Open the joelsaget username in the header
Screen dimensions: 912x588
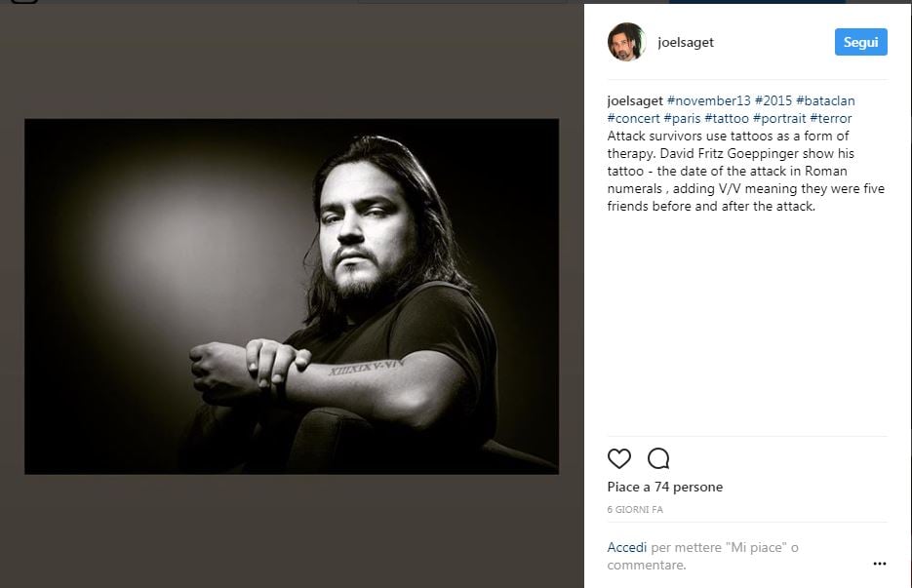click(687, 43)
